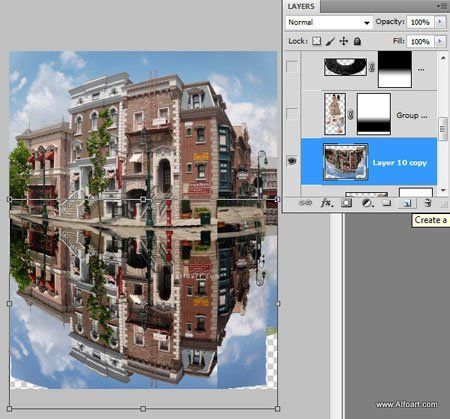450x419 pixels.
Task: Open the layer style fx menu
Action: pyautogui.click(x=326, y=202)
